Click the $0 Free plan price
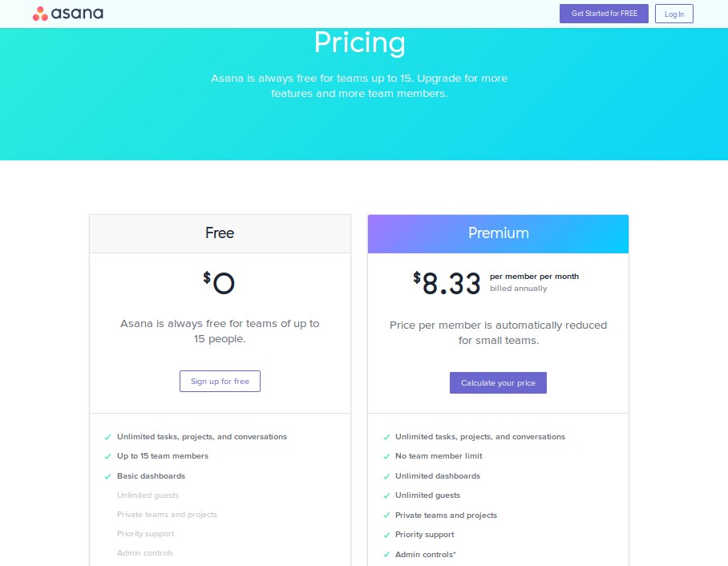728x566 pixels. (x=220, y=283)
